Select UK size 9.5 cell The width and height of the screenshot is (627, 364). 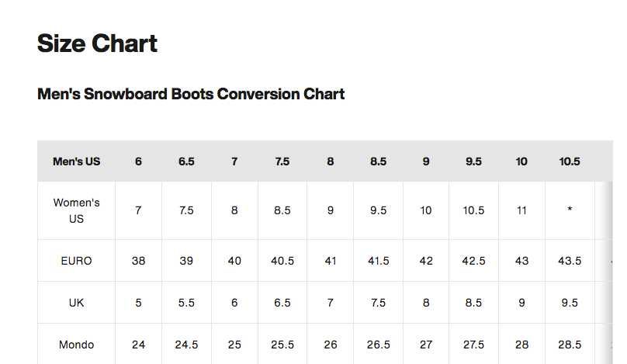[570, 303]
